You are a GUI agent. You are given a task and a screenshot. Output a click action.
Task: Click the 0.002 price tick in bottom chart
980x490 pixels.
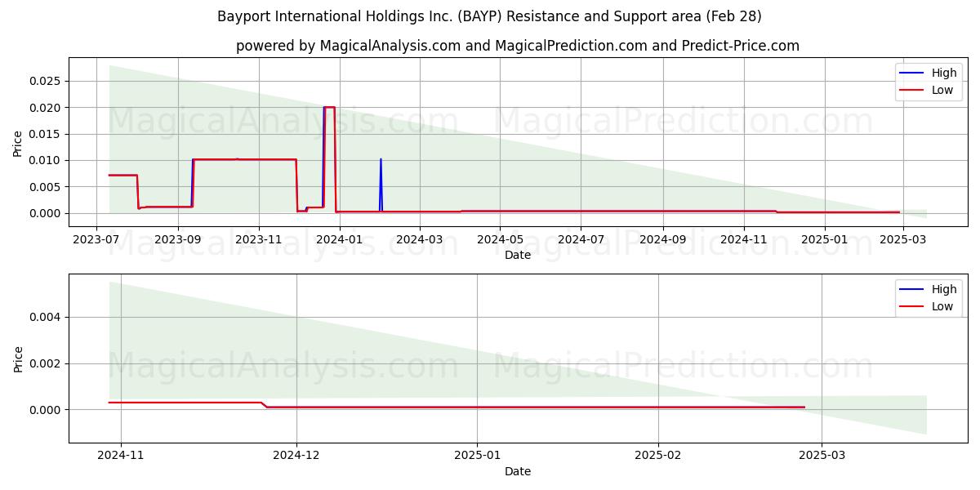click(46, 363)
